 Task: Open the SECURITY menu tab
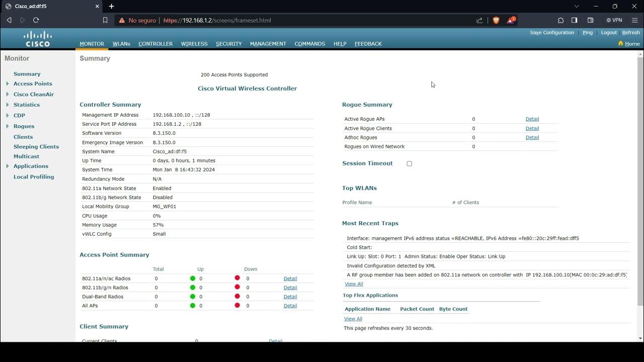coord(228,44)
